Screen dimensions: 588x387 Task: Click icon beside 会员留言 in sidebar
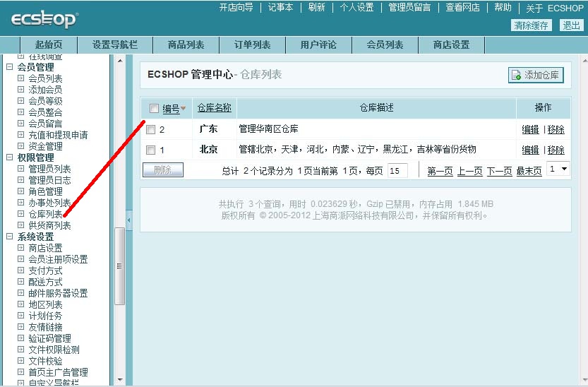pos(21,123)
